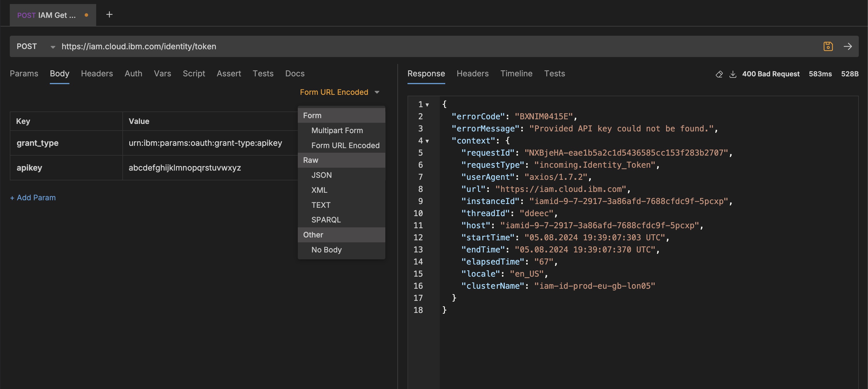Choose the No Body option
Viewport: 868px width, 389px height.
tap(341, 250)
